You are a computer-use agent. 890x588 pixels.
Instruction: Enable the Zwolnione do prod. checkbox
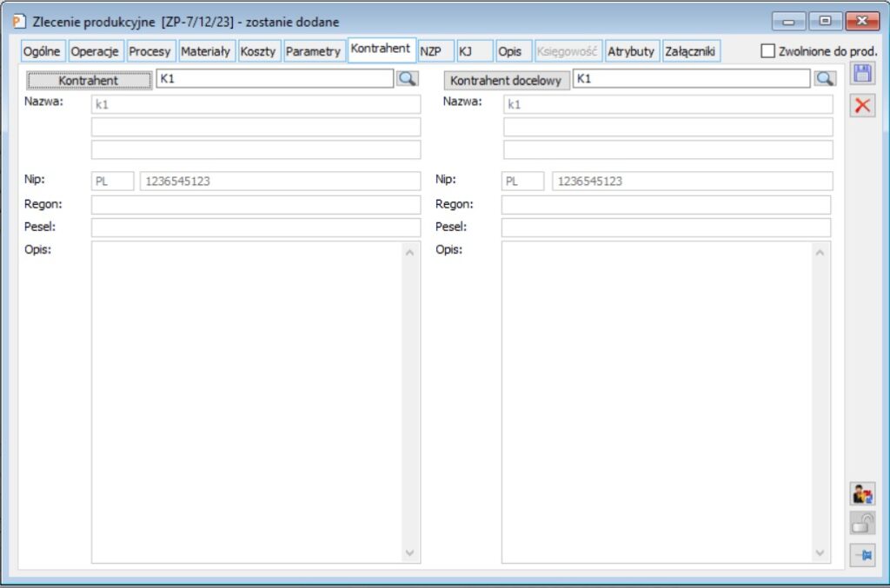768,51
